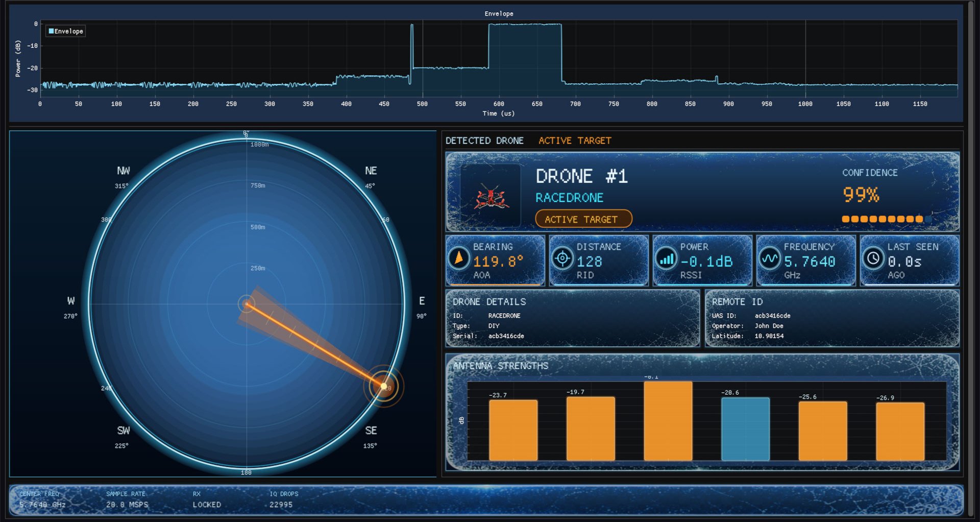Click the Serial acb3416cde in Drone Details
This screenshot has width=980, height=522.
pyautogui.click(x=488, y=336)
